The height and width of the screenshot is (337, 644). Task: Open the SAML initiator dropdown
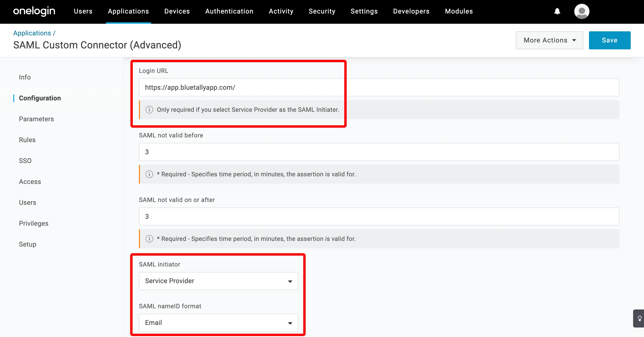pyautogui.click(x=218, y=281)
